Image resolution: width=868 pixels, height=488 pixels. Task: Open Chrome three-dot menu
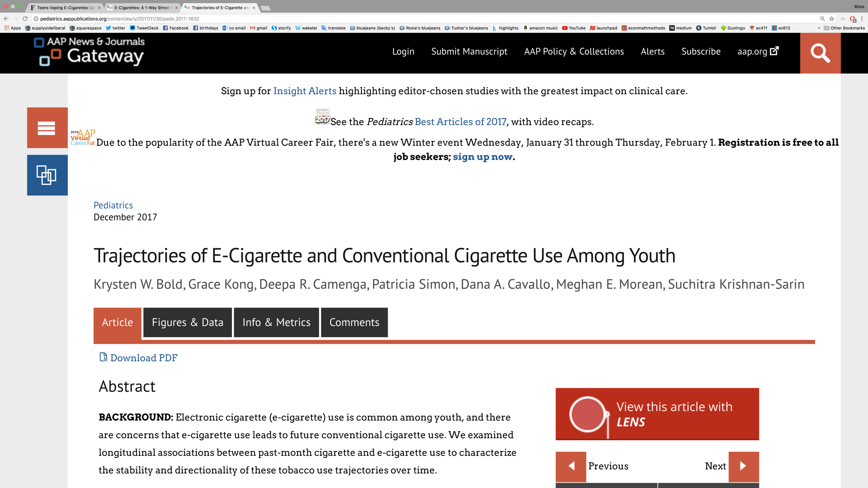[862, 19]
